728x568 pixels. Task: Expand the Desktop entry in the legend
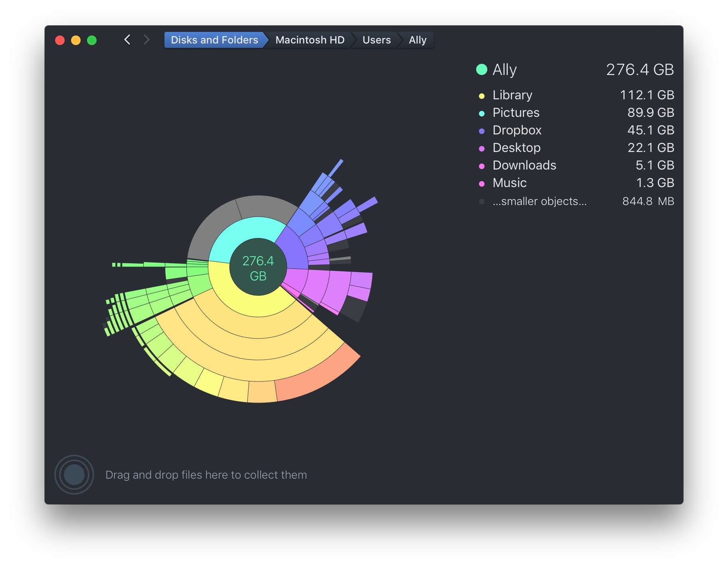pyautogui.click(x=516, y=148)
